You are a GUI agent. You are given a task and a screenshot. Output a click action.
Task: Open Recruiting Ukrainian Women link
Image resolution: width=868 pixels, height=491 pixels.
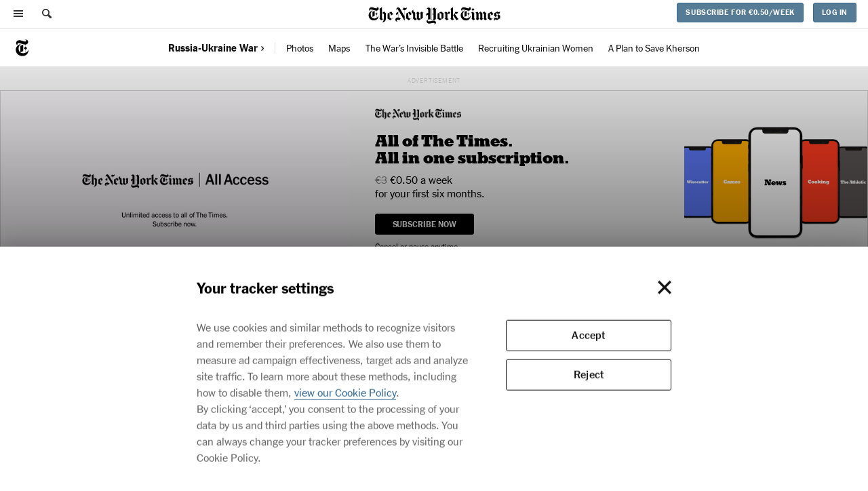[x=536, y=48]
